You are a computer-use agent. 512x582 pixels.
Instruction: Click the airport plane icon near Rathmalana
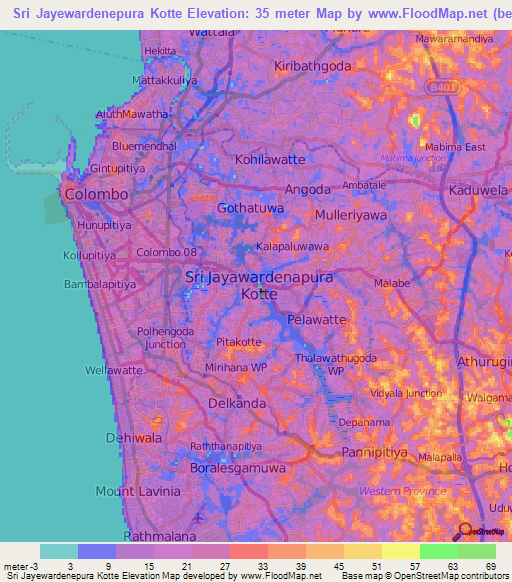tap(198, 517)
